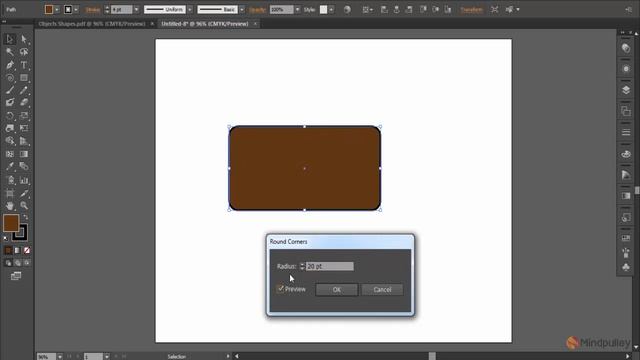
Task: Change the Screen Mode button
Action: [16, 276]
